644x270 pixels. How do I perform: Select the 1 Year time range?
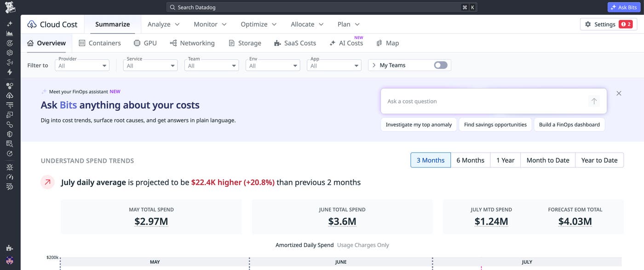point(505,160)
